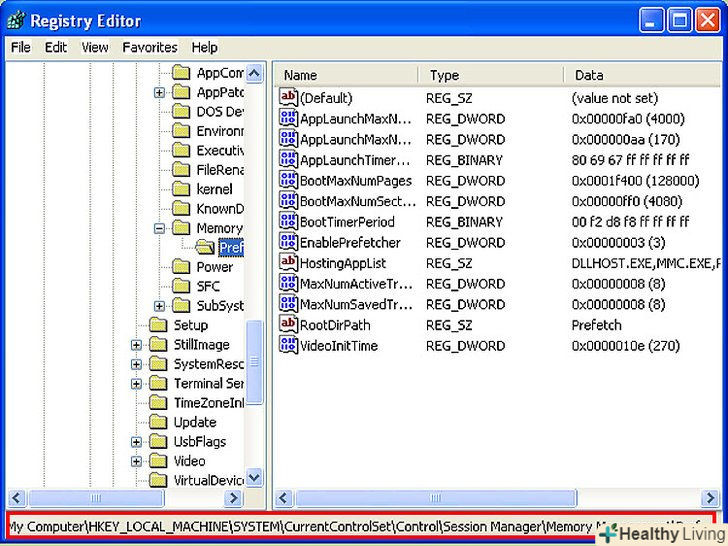The height and width of the screenshot is (546, 728).
Task: Select the RootDirPath string value icon
Action: coord(288,324)
